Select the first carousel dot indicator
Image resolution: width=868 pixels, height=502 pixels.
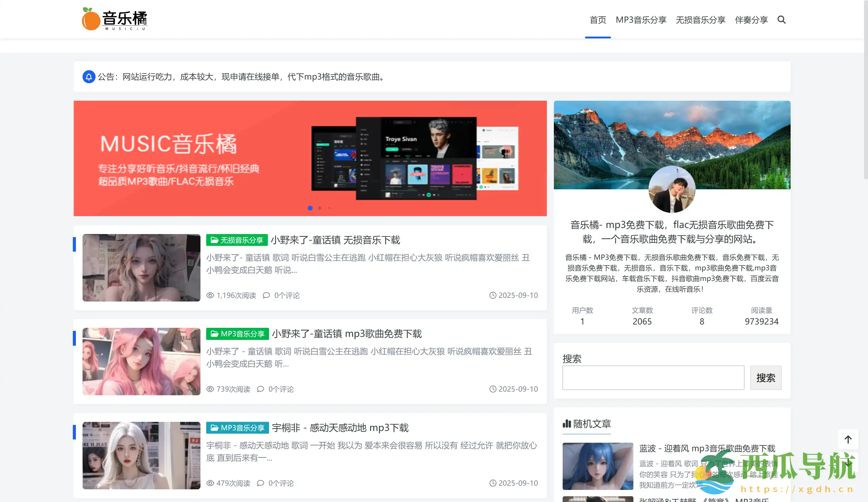coord(310,208)
